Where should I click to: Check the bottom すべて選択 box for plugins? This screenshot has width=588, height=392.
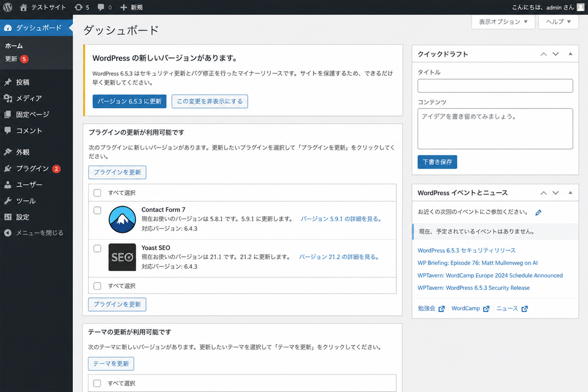98,286
